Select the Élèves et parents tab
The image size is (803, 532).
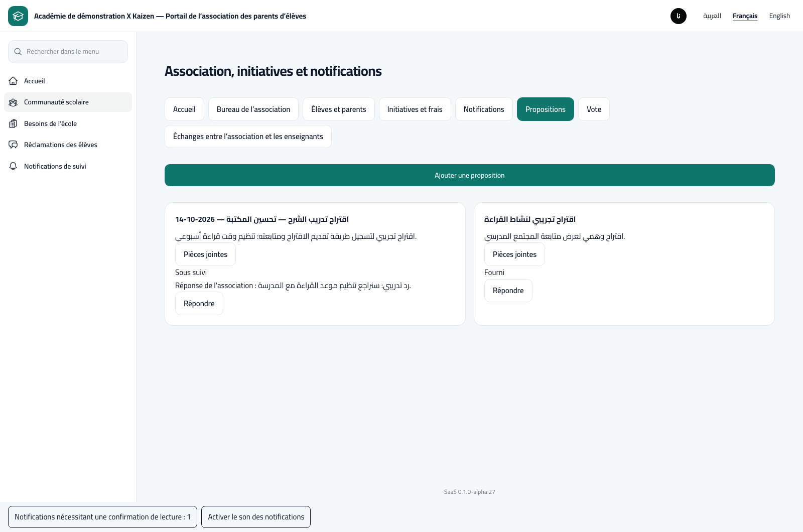pyautogui.click(x=339, y=109)
